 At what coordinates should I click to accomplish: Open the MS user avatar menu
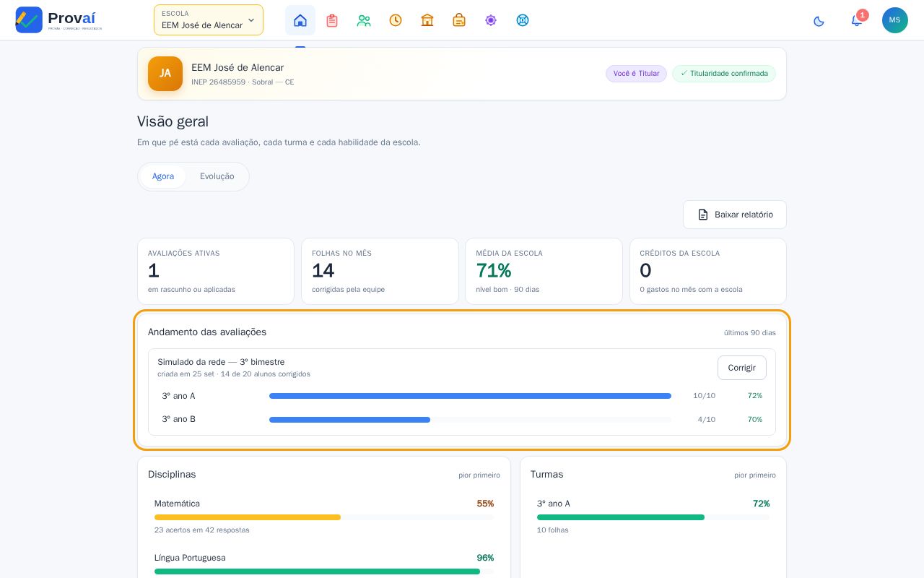(895, 20)
